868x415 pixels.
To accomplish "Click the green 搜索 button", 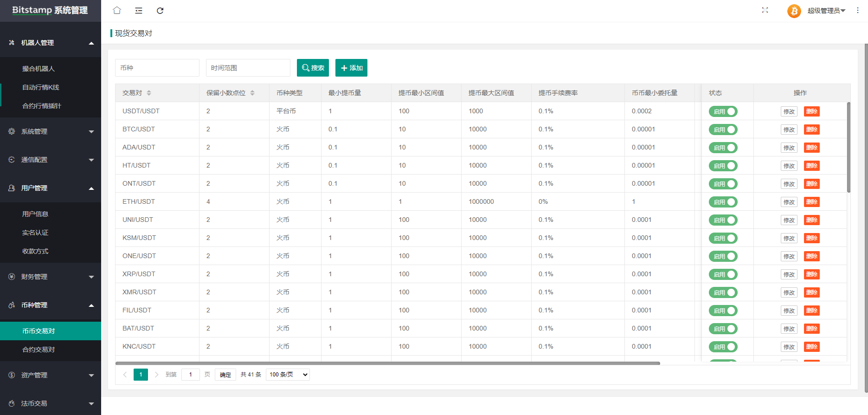I will [x=313, y=68].
